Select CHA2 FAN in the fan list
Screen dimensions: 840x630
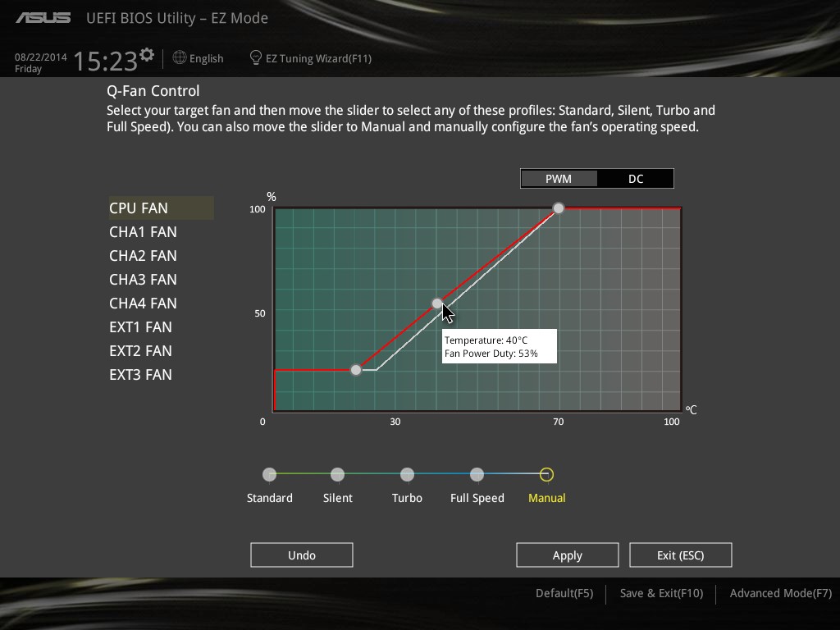pyautogui.click(x=143, y=256)
